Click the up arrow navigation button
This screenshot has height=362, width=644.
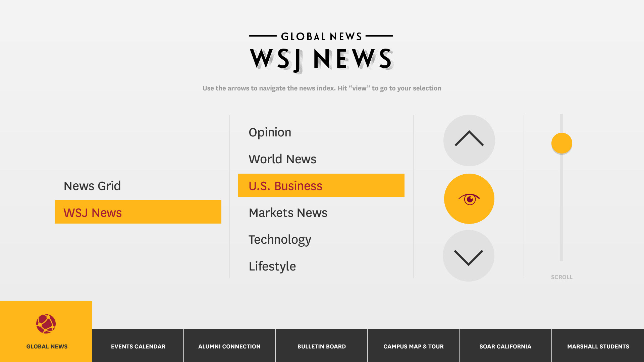point(469,140)
